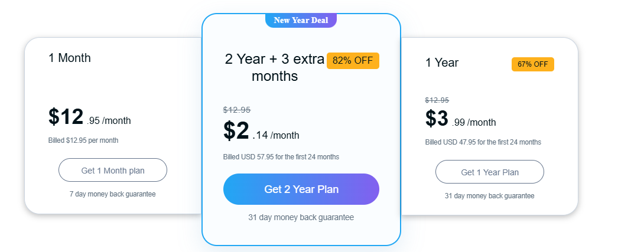Click the 67% OFF badge
644x252 pixels.
[x=533, y=64]
